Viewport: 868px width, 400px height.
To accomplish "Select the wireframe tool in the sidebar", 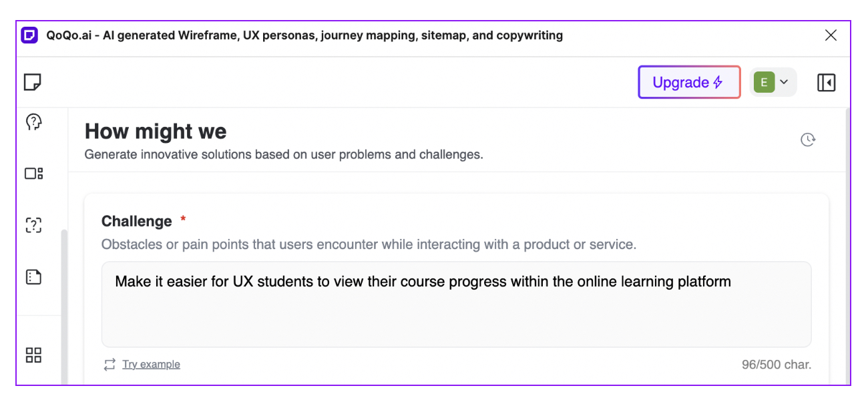I will coord(33,173).
